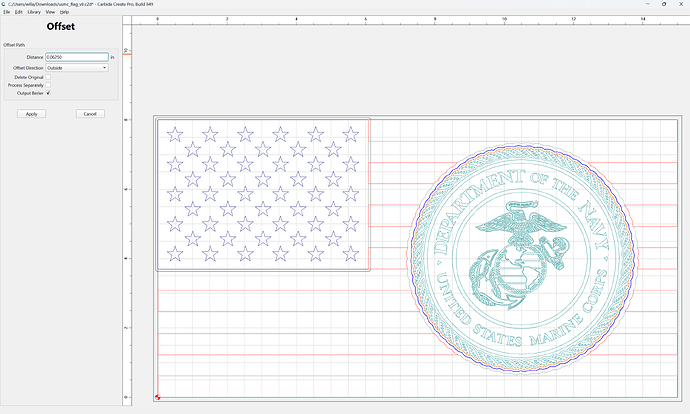Enable the Delete Original checkbox
Viewport: 690px width, 414px height.
[x=48, y=77]
